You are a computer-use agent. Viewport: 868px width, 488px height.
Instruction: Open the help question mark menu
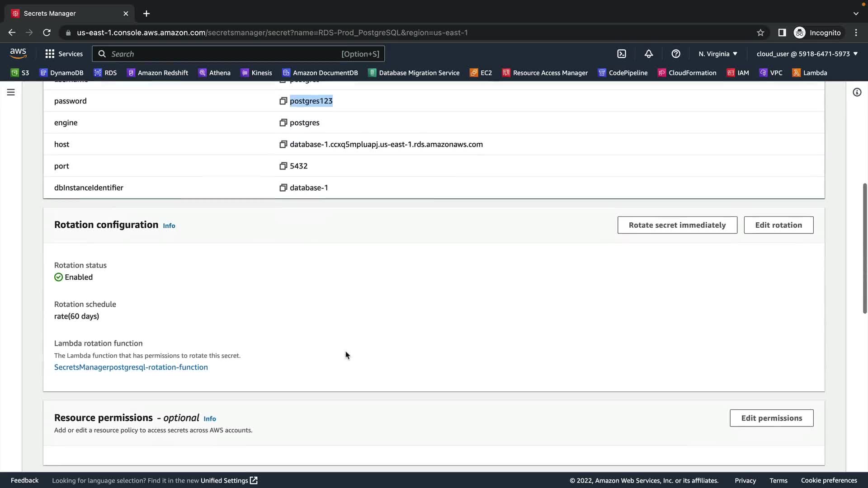tap(676, 54)
